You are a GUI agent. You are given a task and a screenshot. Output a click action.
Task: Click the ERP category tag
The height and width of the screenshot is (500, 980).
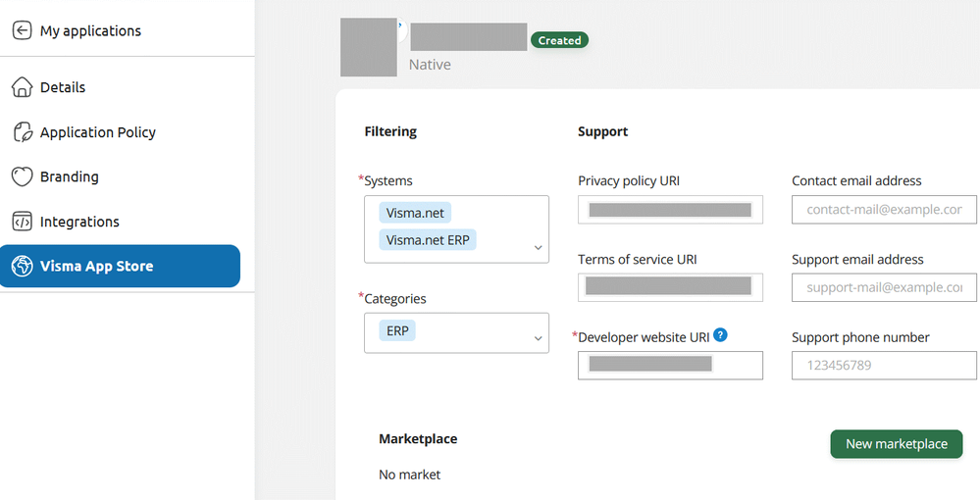point(397,330)
